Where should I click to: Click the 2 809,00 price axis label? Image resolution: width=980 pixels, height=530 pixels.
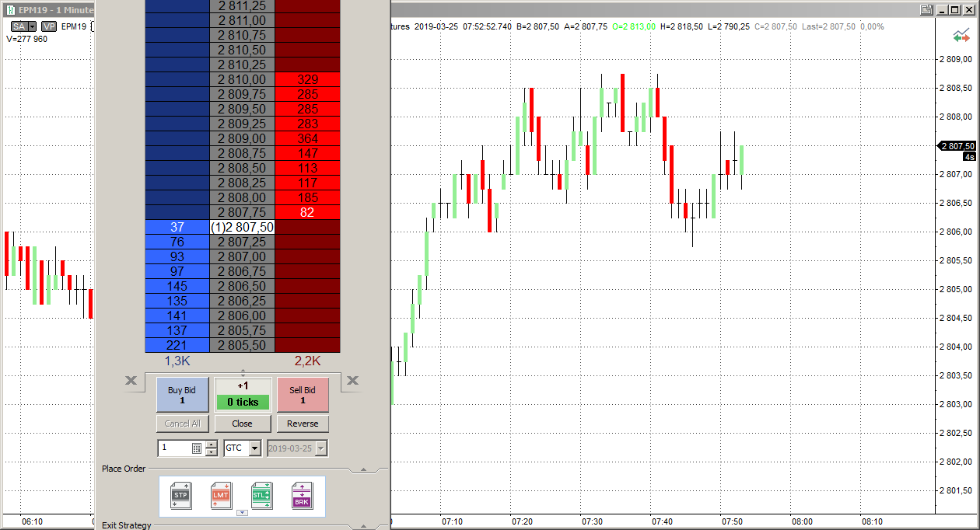[956, 59]
